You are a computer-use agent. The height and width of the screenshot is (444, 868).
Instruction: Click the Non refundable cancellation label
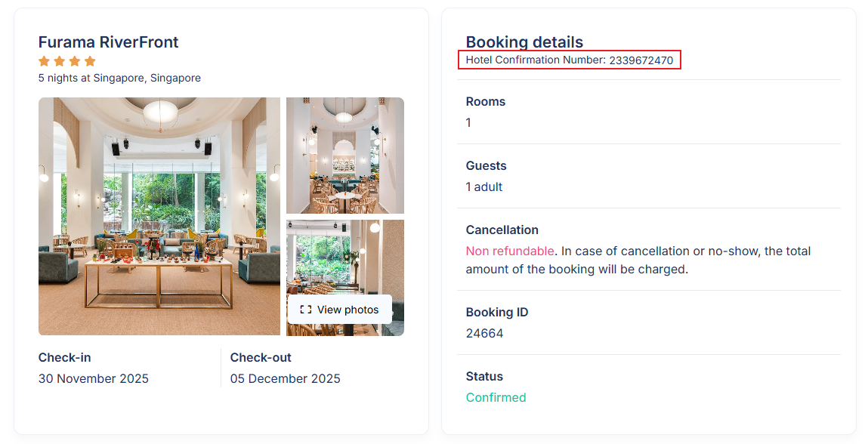(x=510, y=251)
